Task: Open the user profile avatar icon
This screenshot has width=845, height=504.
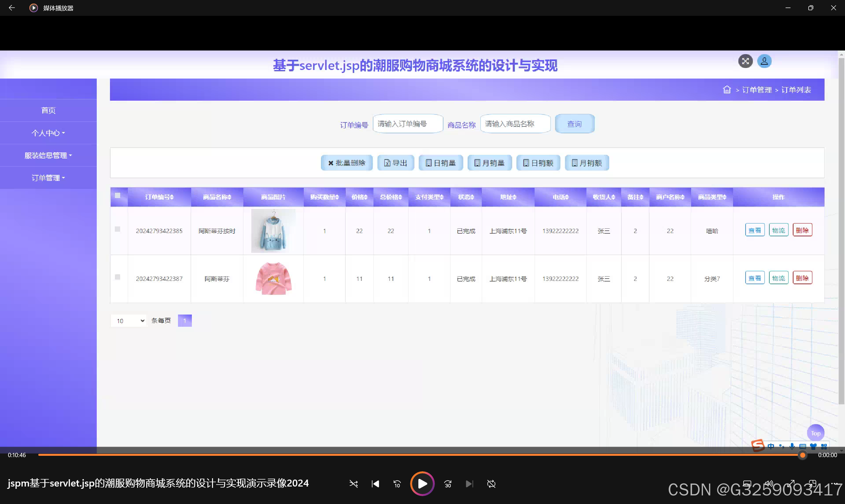Action: [764, 61]
